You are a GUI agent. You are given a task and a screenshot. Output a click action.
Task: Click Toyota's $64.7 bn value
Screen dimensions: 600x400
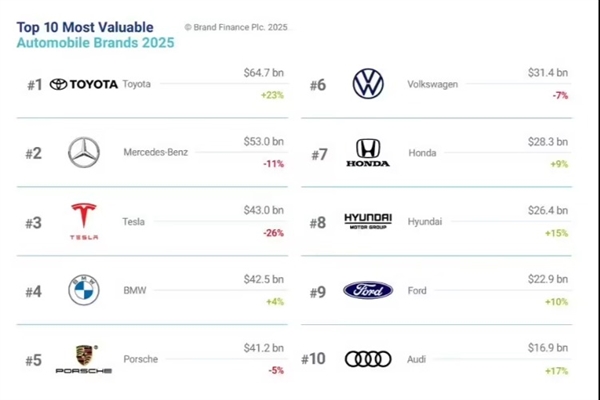[x=264, y=73]
